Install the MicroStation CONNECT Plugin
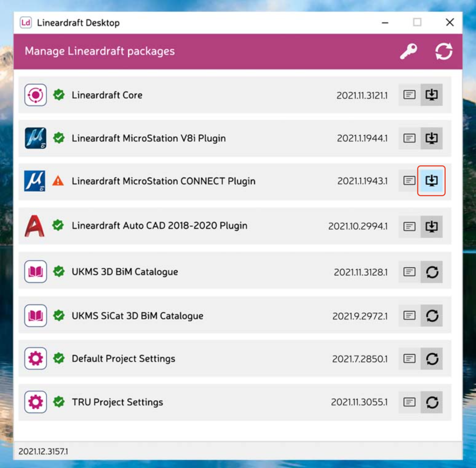Screen dimensions: 476x468 (432, 181)
